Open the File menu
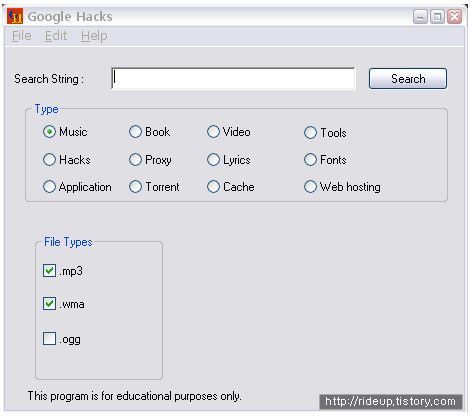This screenshot has width=472, height=417. click(x=22, y=36)
